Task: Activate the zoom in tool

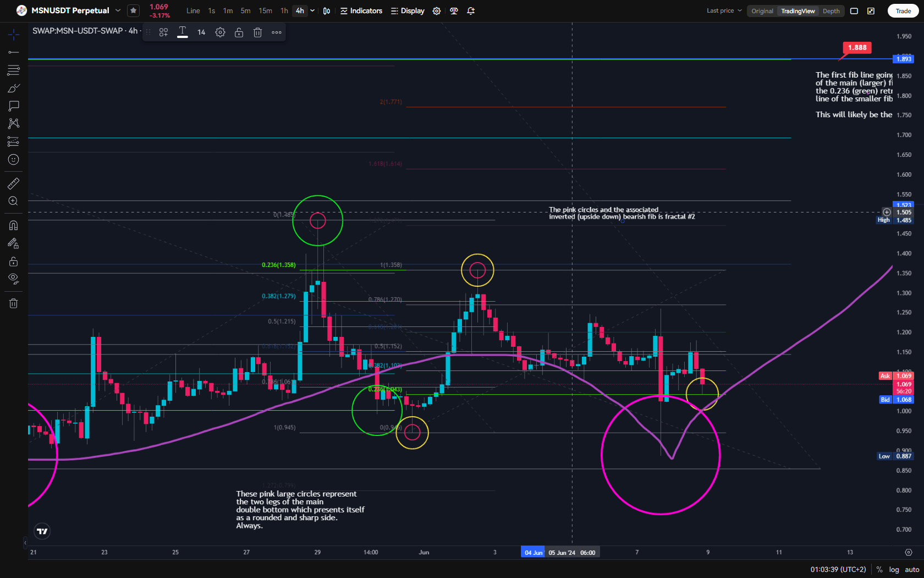Action: click(14, 201)
